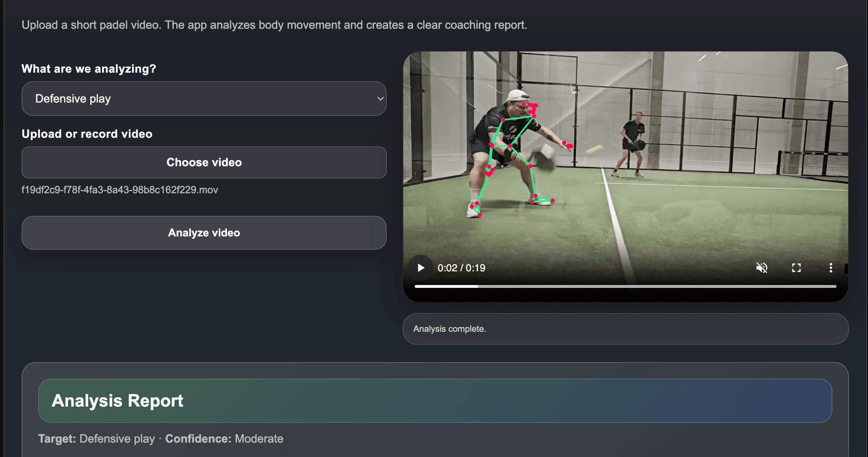Image resolution: width=868 pixels, height=457 pixels.
Task: Click the Analyze video button
Action: 204,233
